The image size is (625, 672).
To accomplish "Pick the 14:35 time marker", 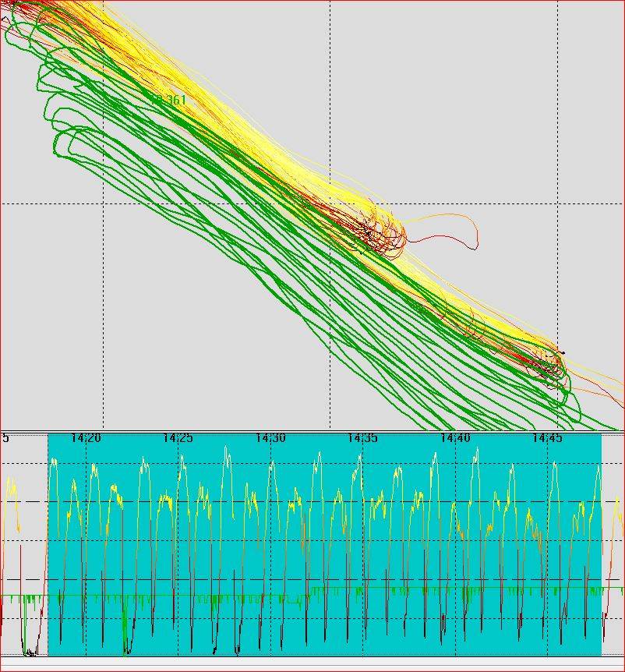I will 362,439.
